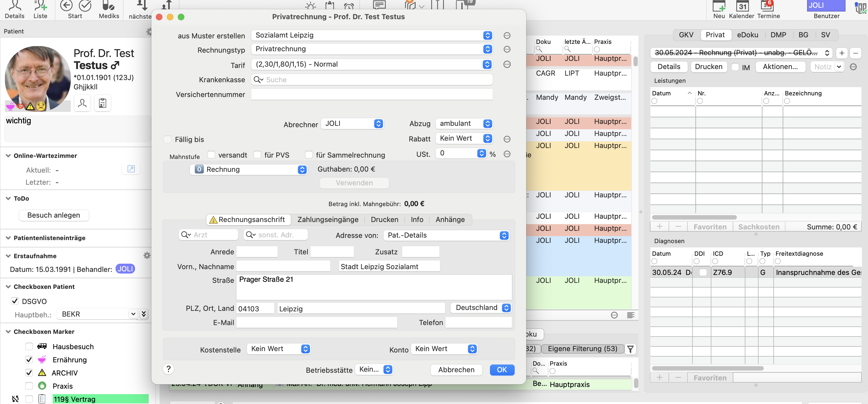
Task: Click the Start back-arrow icon
Action: click(66, 6)
